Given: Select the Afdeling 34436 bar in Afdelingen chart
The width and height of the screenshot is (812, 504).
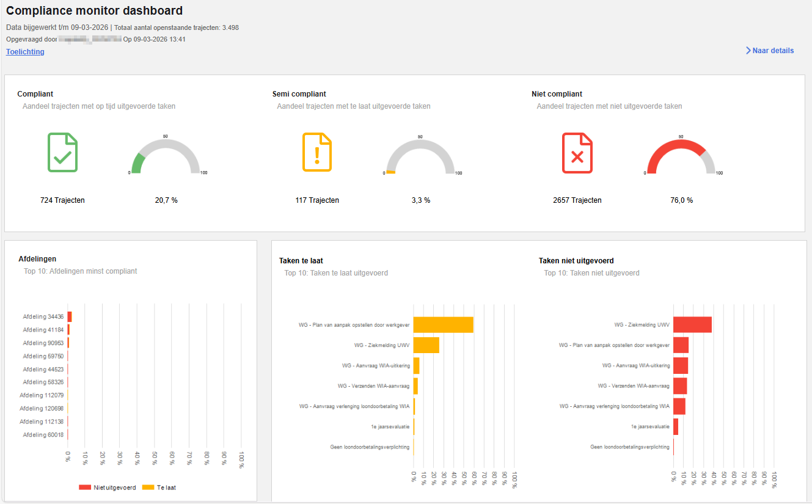Looking at the screenshot, I should [70, 316].
